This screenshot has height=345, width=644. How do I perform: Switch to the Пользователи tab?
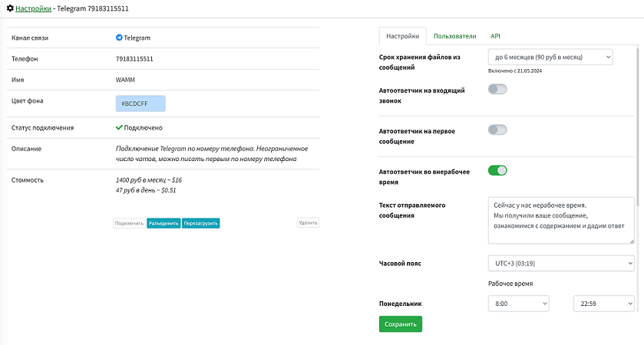click(454, 36)
